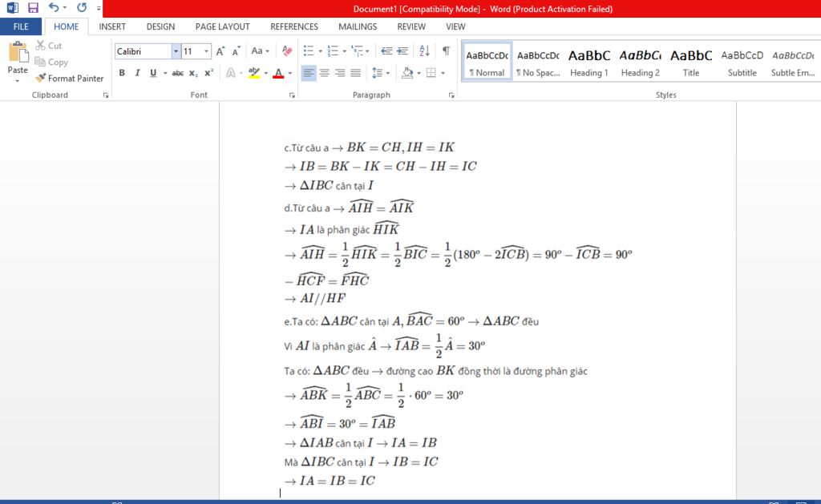Open the Paste options arrow below Paste
The height and width of the screenshot is (504, 821).
coord(18,81)
